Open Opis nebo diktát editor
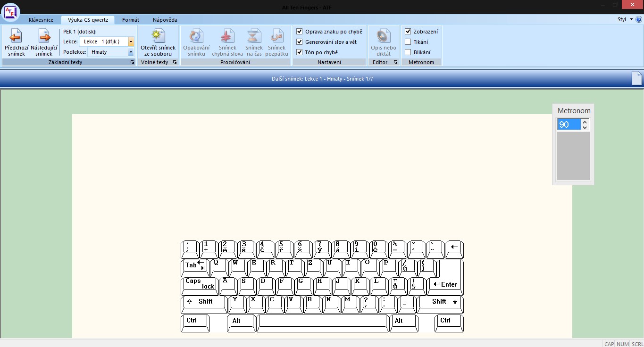The height and width of the screenshot is (347, 644). (383, 42)
